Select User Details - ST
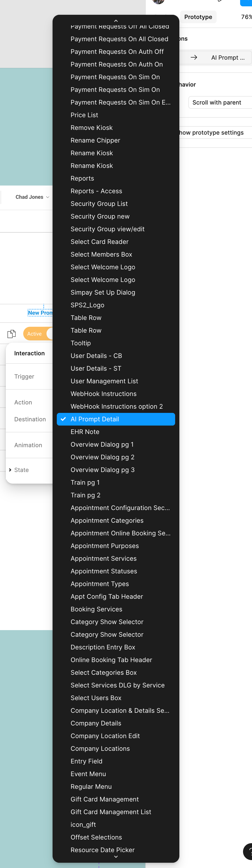The image size is (252, 868). [116, 369]
